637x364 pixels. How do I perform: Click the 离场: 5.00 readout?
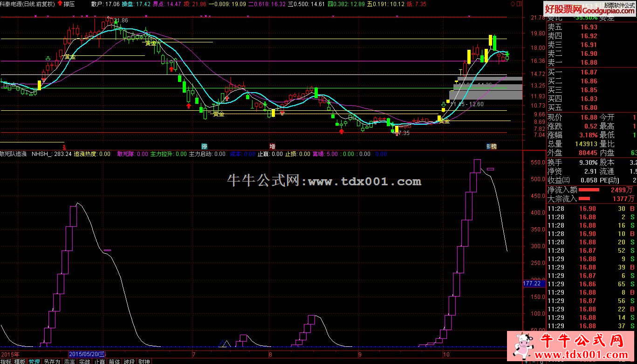tap(325, 154)
